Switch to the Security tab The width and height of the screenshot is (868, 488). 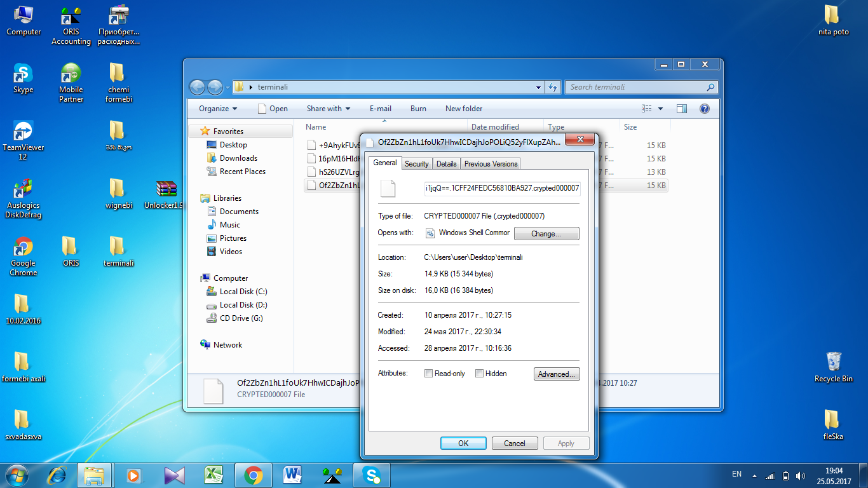416,164
